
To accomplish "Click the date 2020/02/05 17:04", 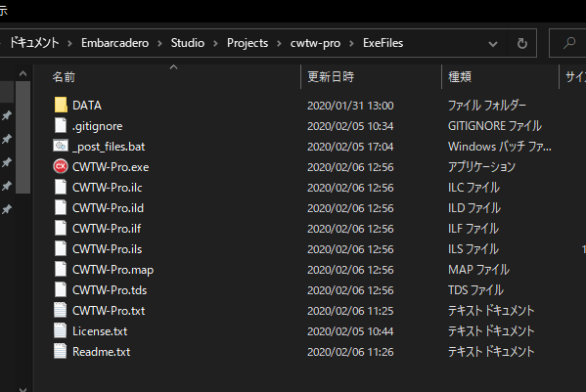I will (350, 147).
